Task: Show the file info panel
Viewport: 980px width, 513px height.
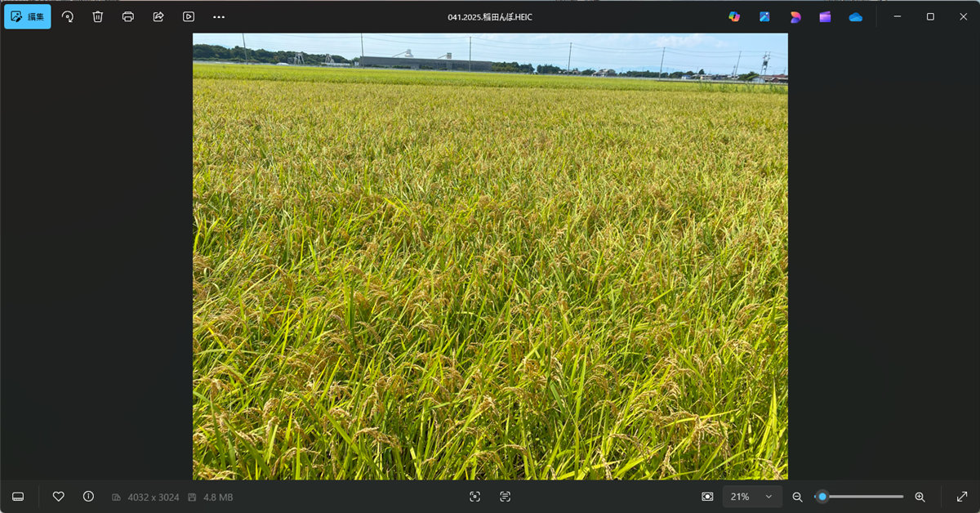Action: [x=88, y=497]
